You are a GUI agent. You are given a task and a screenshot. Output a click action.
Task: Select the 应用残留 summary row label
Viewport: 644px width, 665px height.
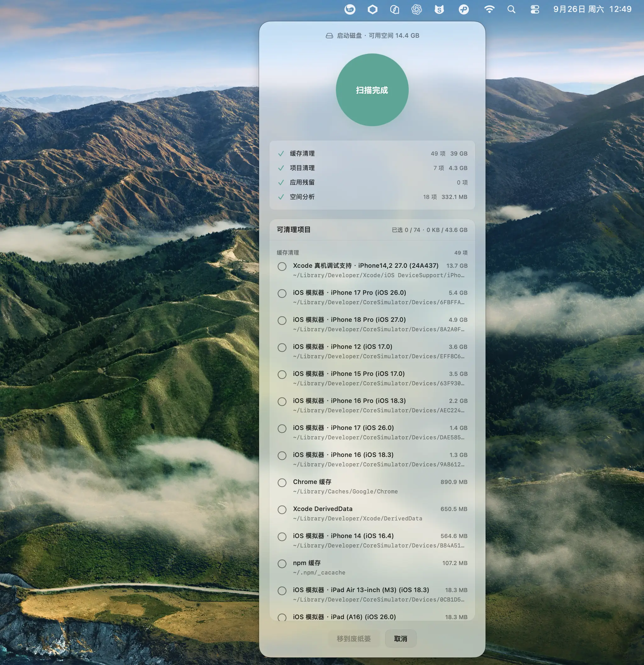[302, 183]
